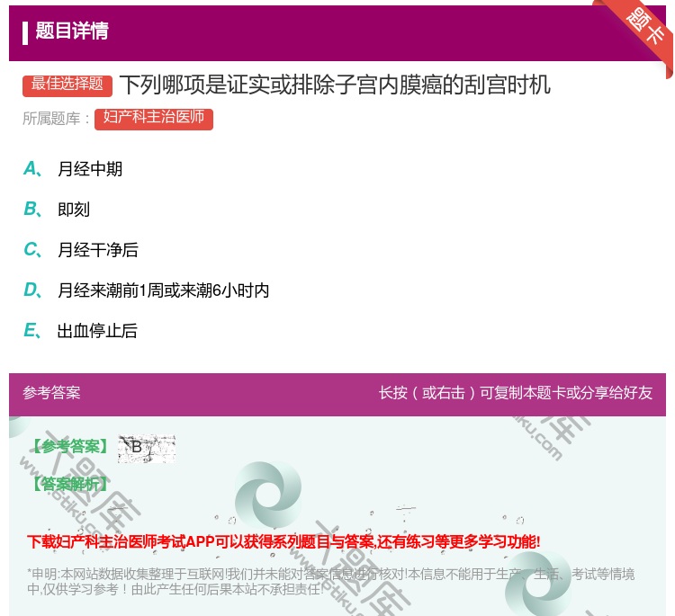675x616 pixels.
Task: Click the 【答案解析】 green label
Action: coord(70,484)
